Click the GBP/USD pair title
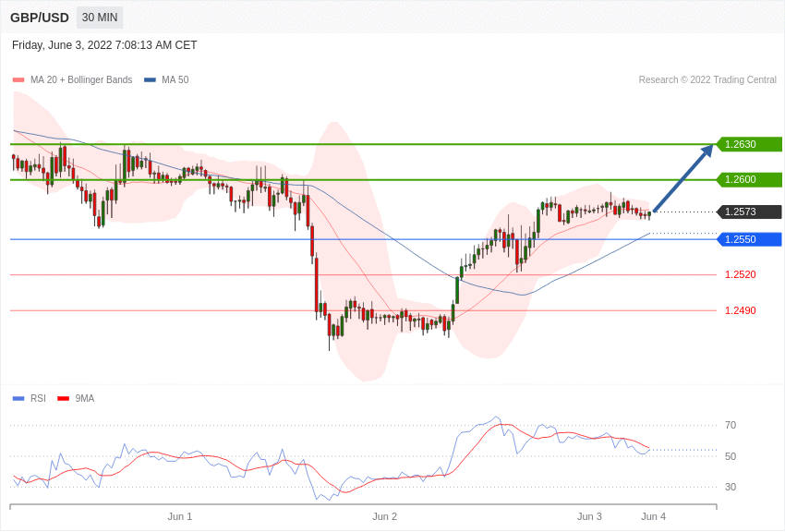Screen dimensions: 785x532 (40, 18)
